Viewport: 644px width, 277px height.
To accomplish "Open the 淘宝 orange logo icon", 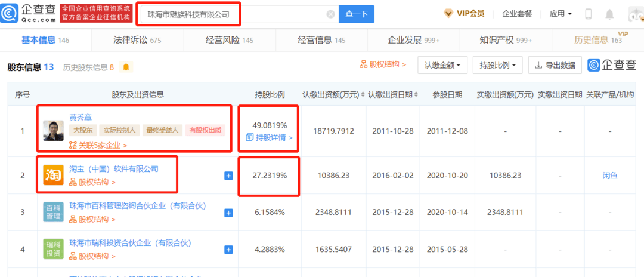I will pyautogui.click(x=54, y=175).
